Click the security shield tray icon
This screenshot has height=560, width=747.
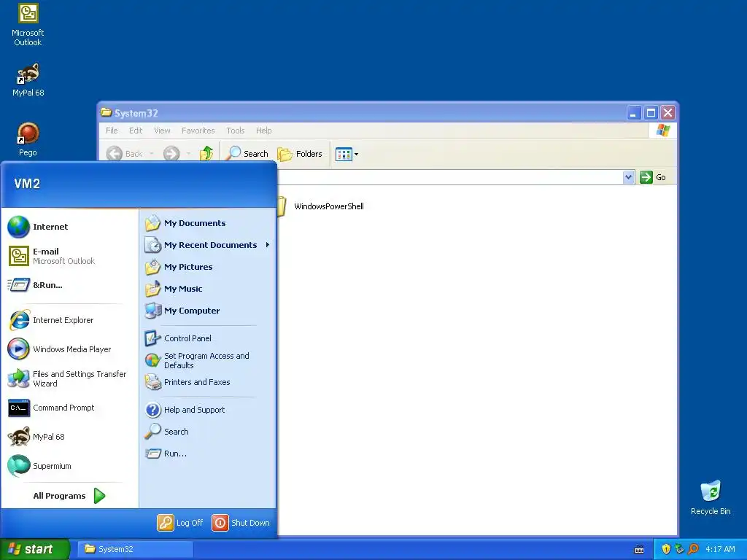pos(666,549)
